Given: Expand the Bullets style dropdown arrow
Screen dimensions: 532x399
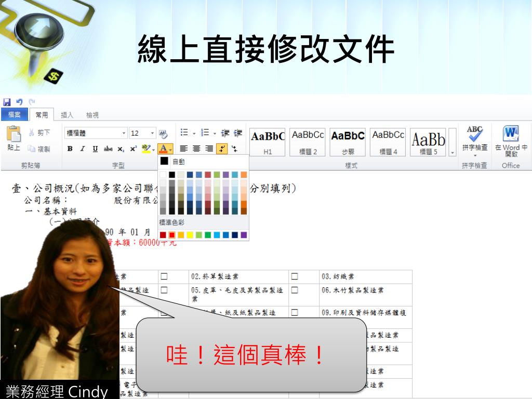Looking at the screenshot, I should [x=194, y=134].
